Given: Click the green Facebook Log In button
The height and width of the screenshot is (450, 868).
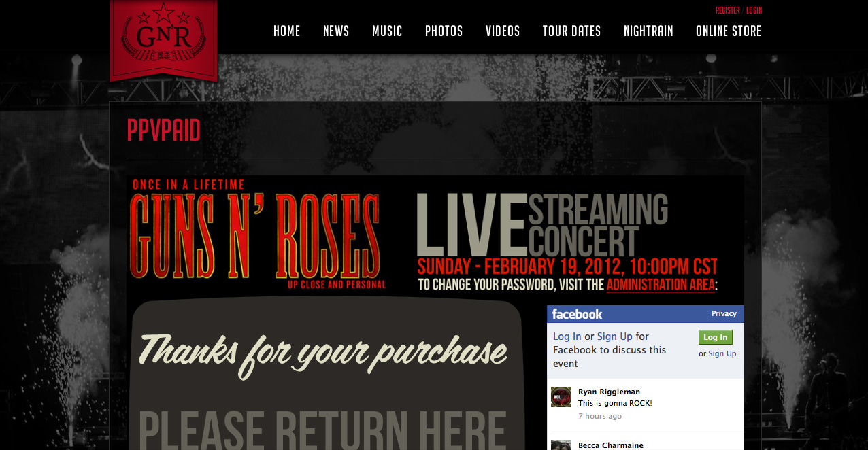Looking at the screenshot, I should coord(716,337).
